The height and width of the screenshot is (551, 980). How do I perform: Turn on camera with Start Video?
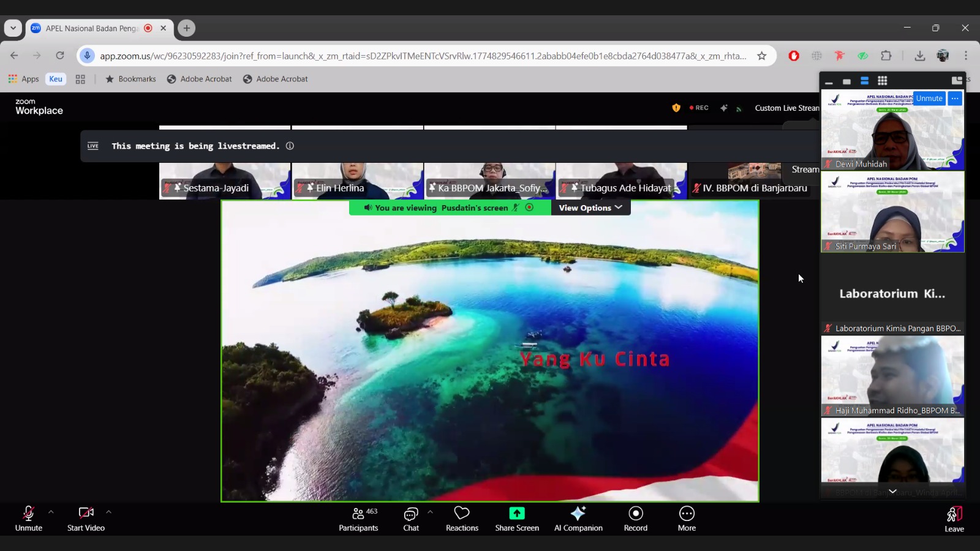pos(86,519)
